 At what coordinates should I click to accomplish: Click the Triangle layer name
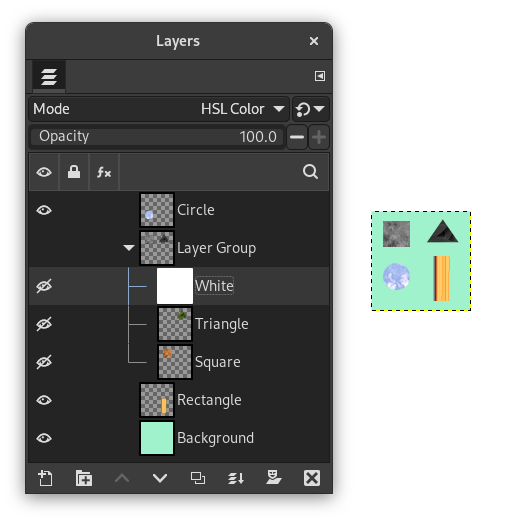pos(222,324)
